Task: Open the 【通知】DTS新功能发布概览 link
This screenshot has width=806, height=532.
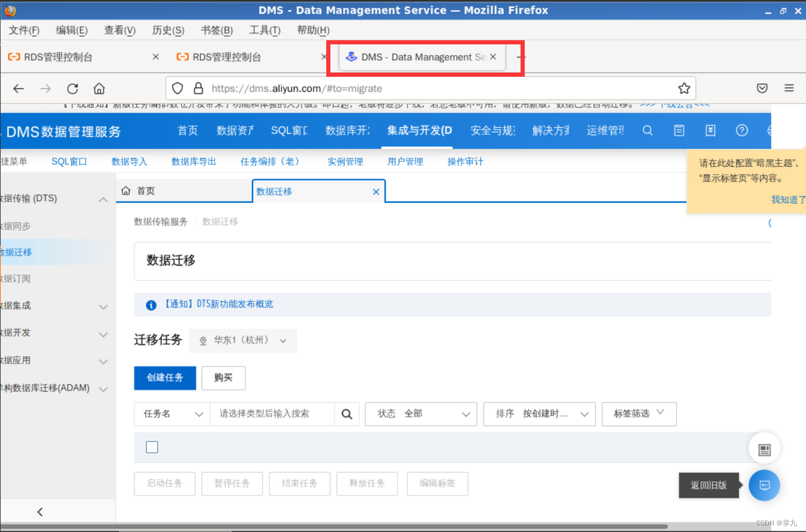Action: tap(218, 304)
